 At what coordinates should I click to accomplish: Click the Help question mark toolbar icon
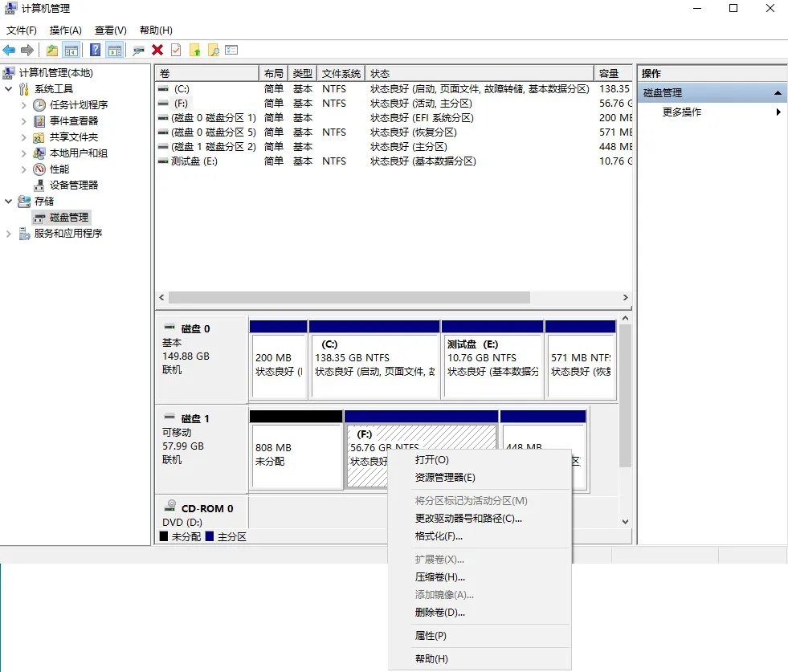95,50
